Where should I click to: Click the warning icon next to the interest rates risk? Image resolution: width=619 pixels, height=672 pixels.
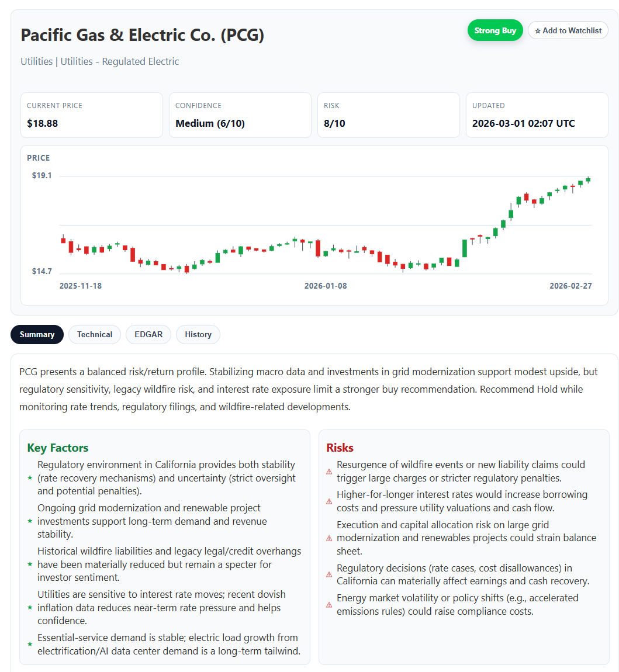328,501
